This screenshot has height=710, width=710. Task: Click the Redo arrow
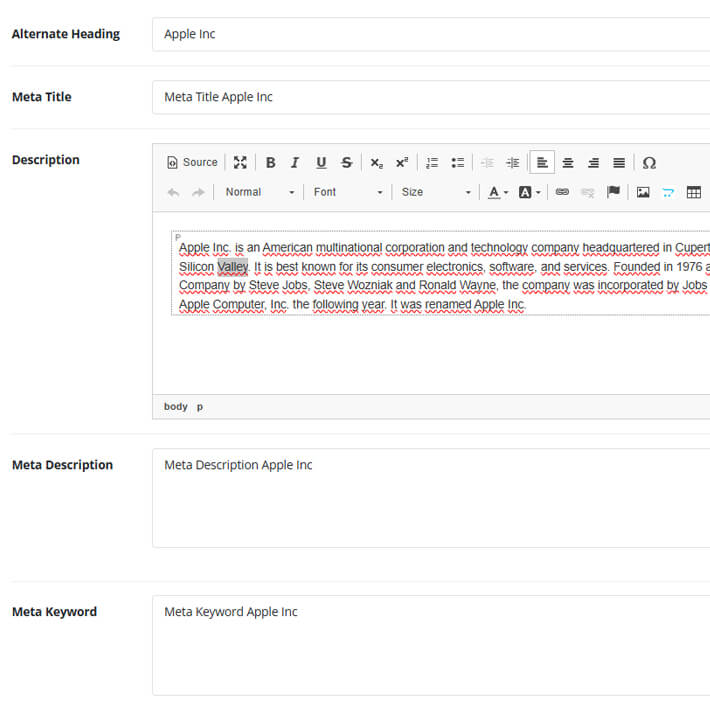(x=198, y=192)
